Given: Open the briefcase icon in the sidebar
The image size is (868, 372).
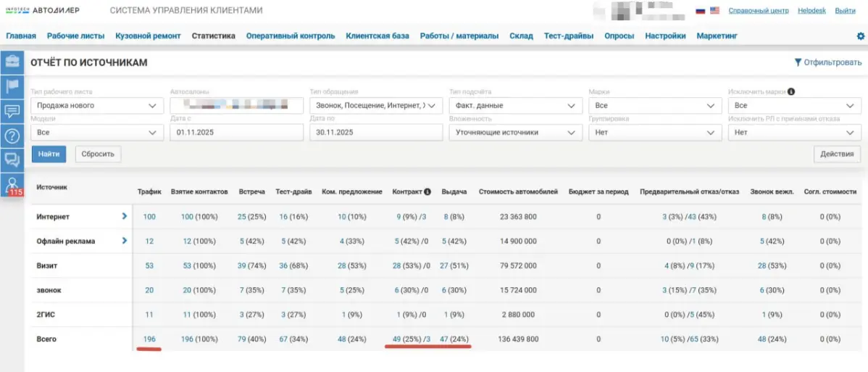Looking at the screenshot, I should (12, 62).
